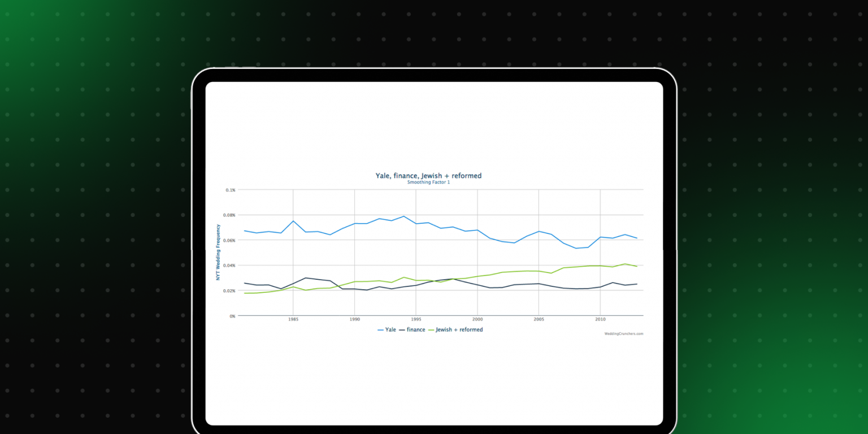Select the 1995 tick on the x-axis
This screenshot has height=434, width=868.
(416, 319)
